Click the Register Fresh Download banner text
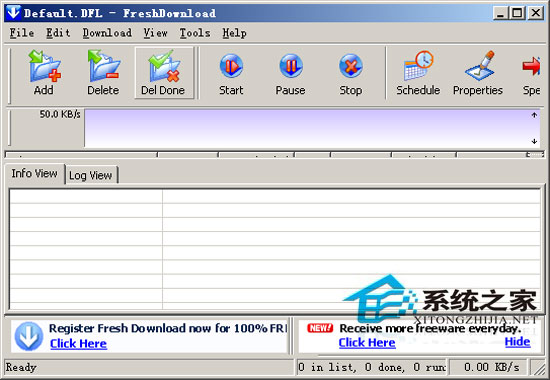The width and height of the screenshot is (550, 380). point(168,328)
